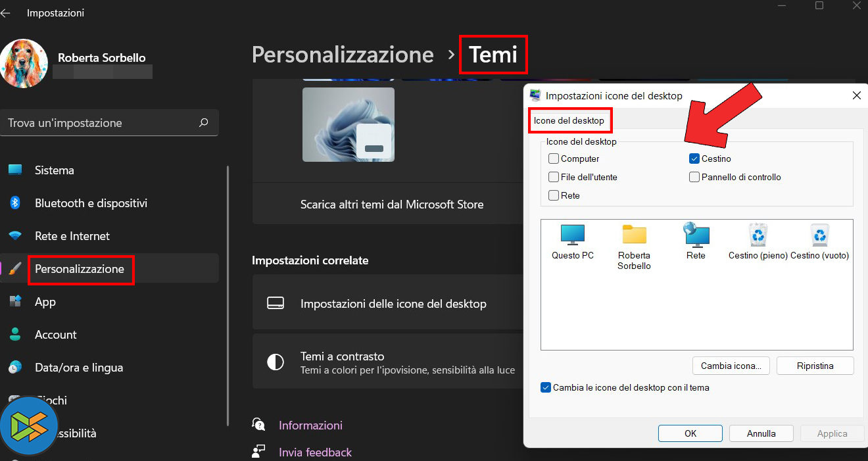868x461 pixels.
Task: Open Scarica altri temi dal Microsoft Store
Action: [x=392, y=205]
